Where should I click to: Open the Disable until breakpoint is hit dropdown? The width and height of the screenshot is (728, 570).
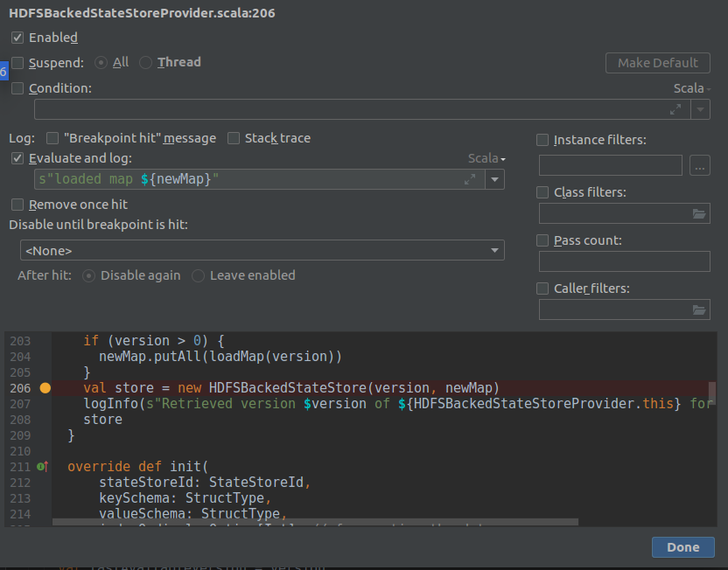[x=262, y=250]
